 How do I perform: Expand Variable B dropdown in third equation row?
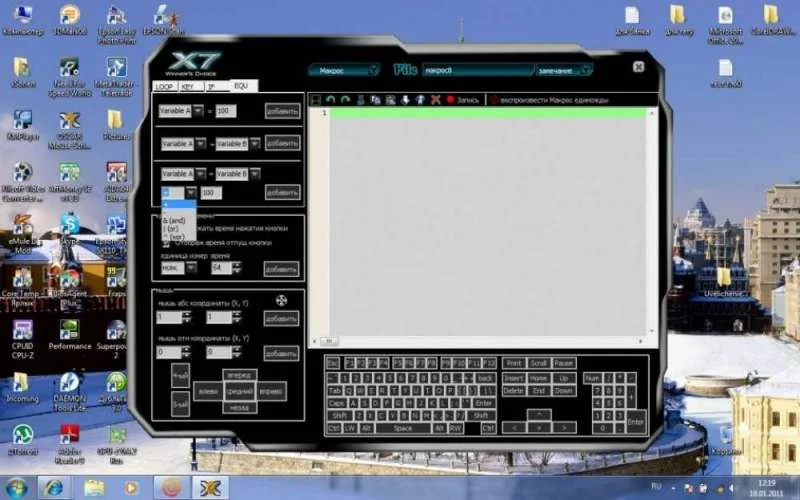click(255, 174)
